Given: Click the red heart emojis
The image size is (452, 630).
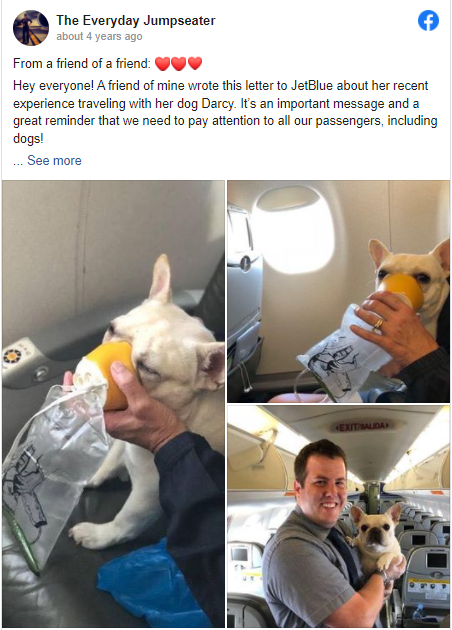Looking at the screenshot, I should coord(178,63).
